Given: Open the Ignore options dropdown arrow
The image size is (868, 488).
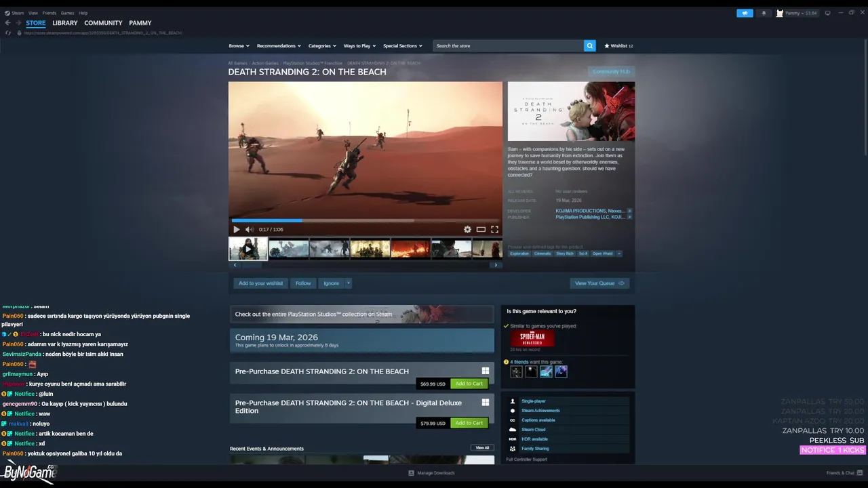Looking at the screenshot, I should (349, 283).
